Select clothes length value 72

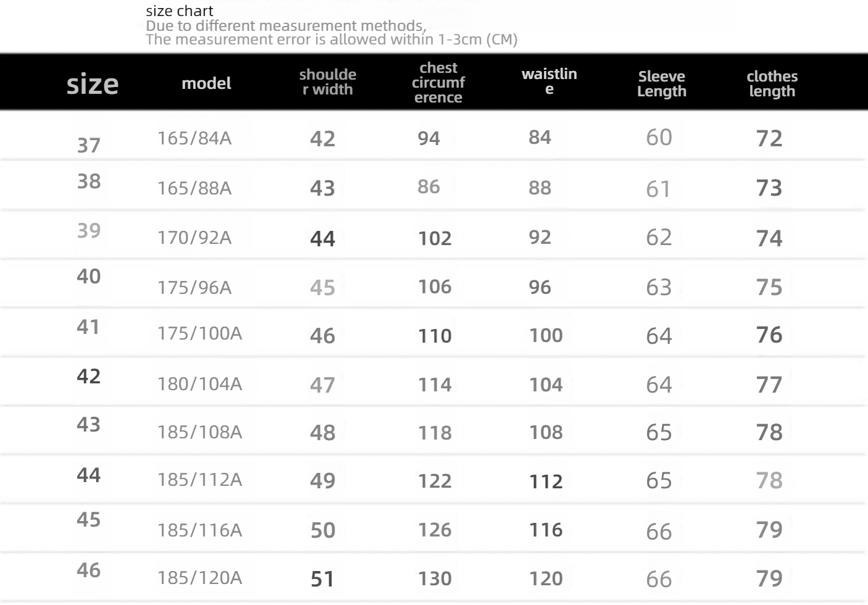769,138
